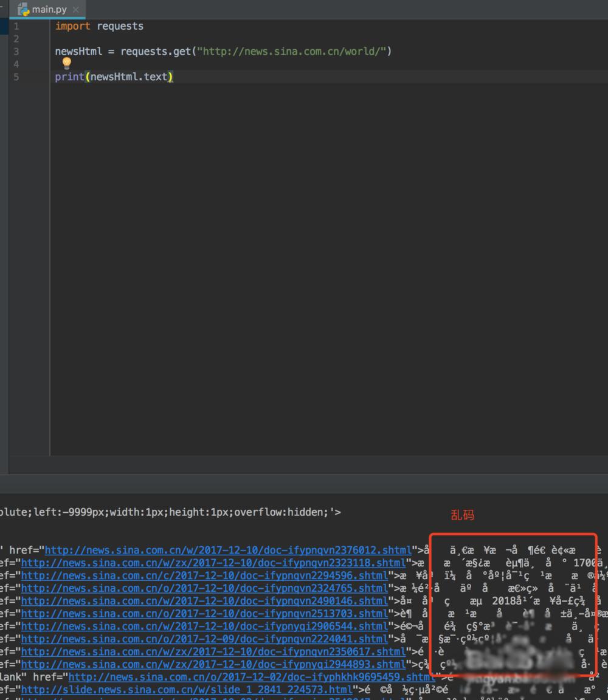This screenshot has width=608, height=700.
Task: Click line number 1 in the gutter
Action: 16,26
